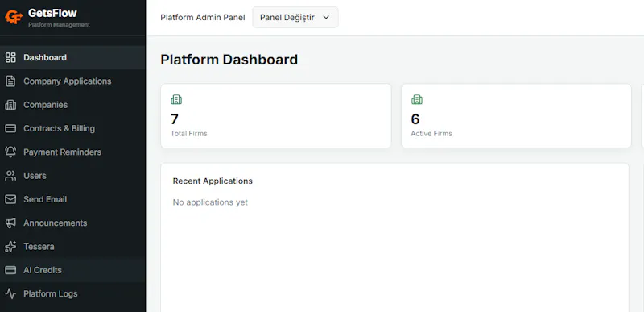Image resolution: width=644 pixels, height=312 pixels.
Task: Click the Users people icon
Action: [x=10, y=176]
